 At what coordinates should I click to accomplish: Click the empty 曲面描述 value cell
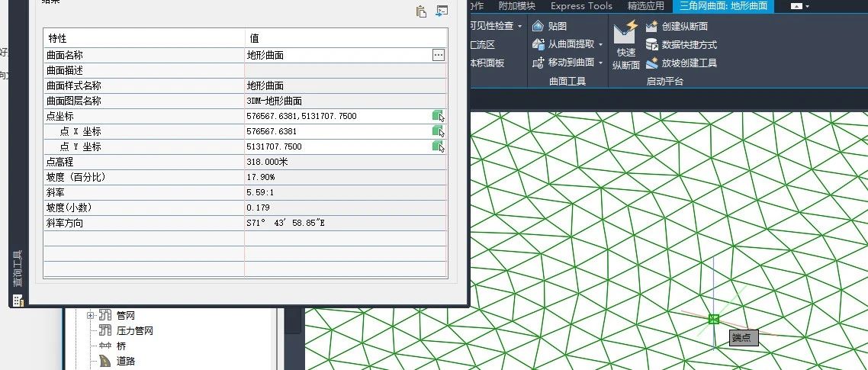tap(346, 70)
